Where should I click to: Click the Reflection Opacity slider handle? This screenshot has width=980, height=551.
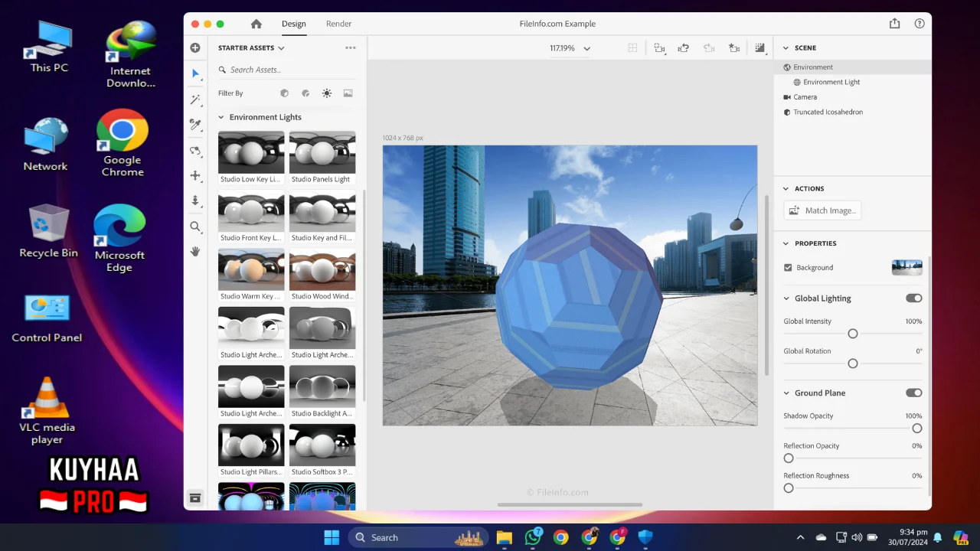pos(789,458)
